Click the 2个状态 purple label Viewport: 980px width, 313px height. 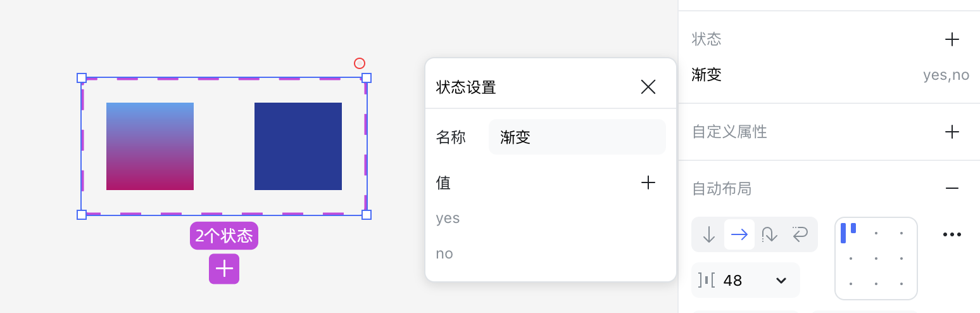(x=224, y=236)
